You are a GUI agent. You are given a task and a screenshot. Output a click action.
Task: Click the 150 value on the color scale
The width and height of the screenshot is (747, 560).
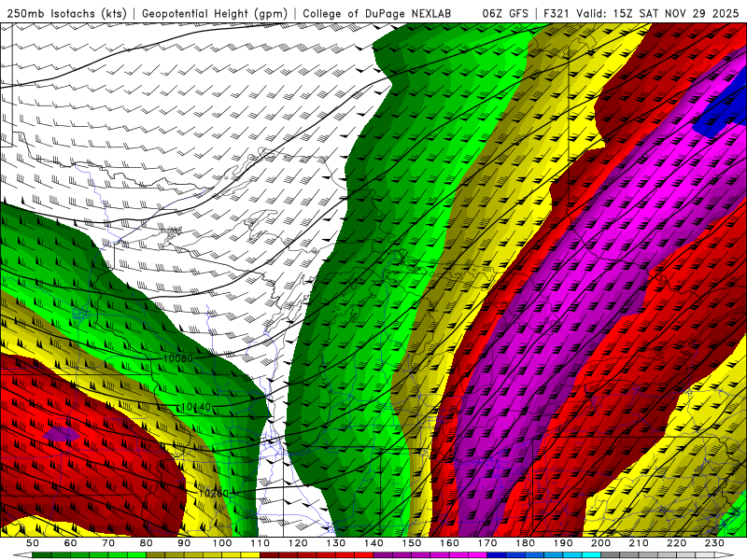412,543
